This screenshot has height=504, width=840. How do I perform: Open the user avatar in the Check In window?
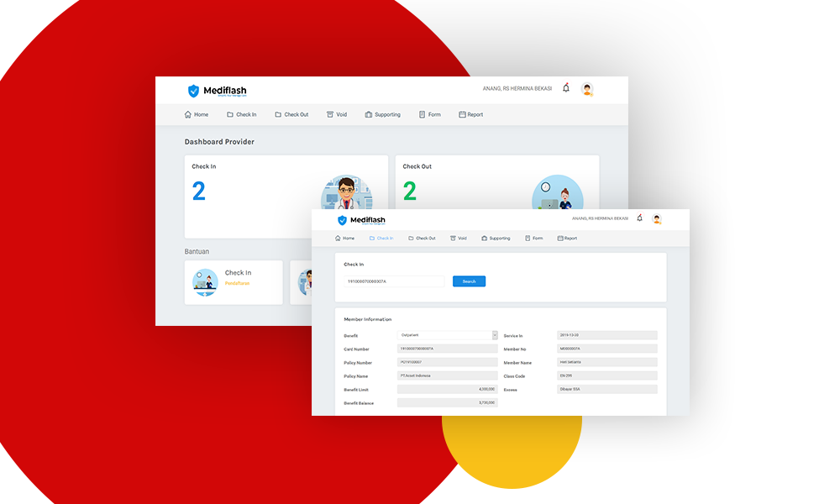(x=657, y=218)
